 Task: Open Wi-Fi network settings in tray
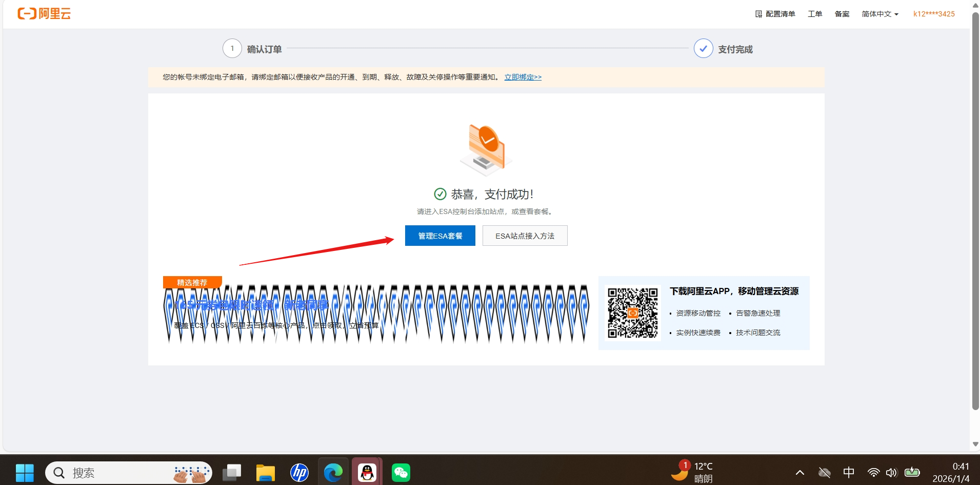(873, 472)
